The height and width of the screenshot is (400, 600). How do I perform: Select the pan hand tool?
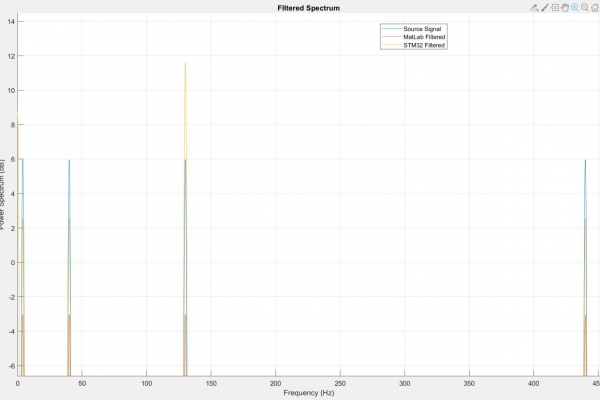coord(565,8)
